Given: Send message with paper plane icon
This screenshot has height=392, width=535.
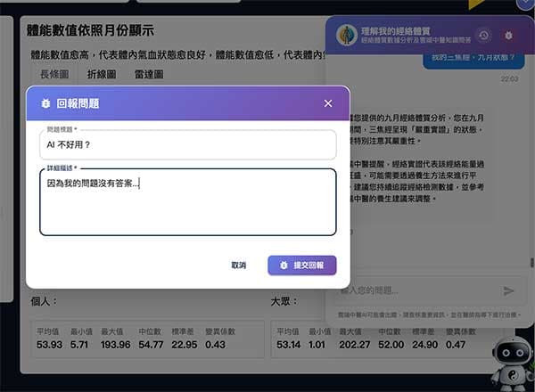Looking at the screenshot, I should (x=508, y=290).
